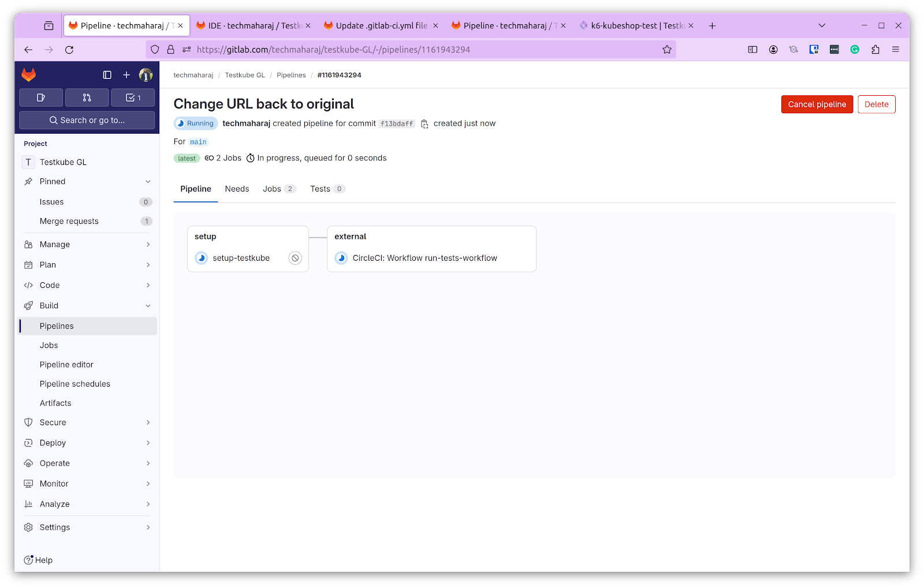Toggle the GitLab sidebar collapse icon
The width and height of the screenshot is (924, 588).
[x=107, y=75]
